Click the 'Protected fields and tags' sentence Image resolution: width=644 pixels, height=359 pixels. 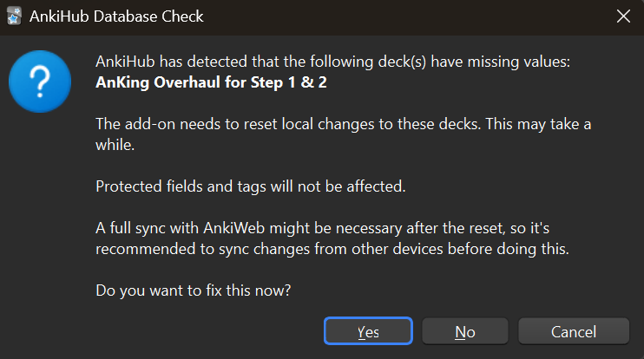coord(251,186)
